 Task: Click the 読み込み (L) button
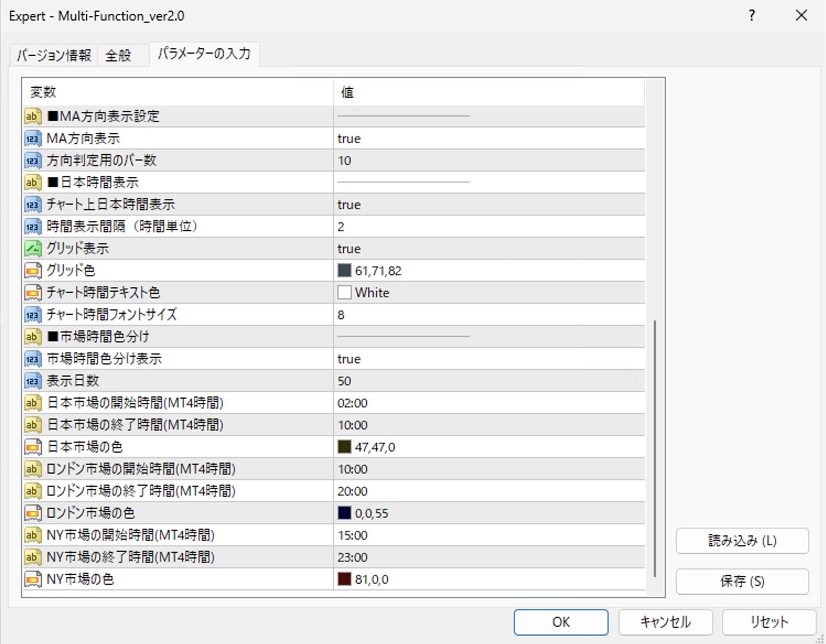point(742,541)
